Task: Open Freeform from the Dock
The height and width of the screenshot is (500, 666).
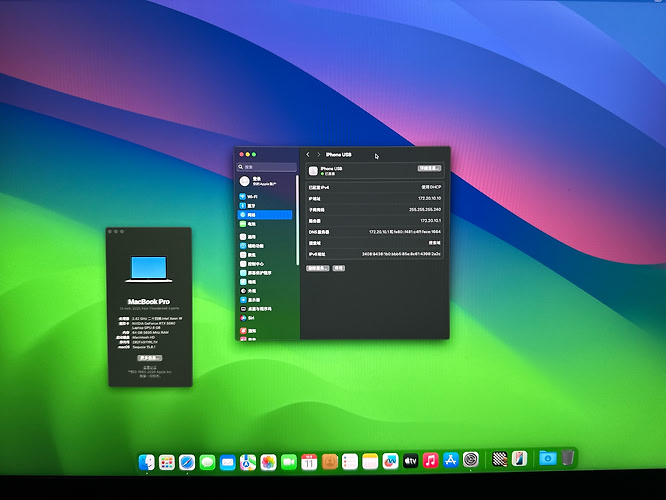Action: [x=390, y=461]
